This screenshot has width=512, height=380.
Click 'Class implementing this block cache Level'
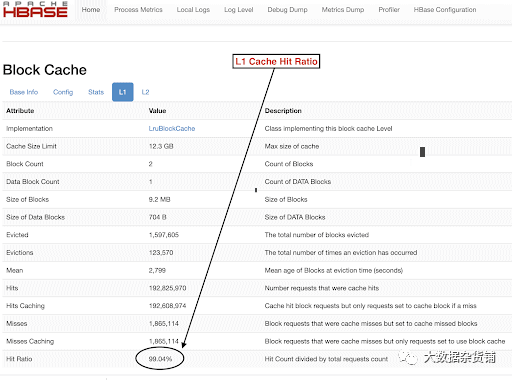coord(328,129)
